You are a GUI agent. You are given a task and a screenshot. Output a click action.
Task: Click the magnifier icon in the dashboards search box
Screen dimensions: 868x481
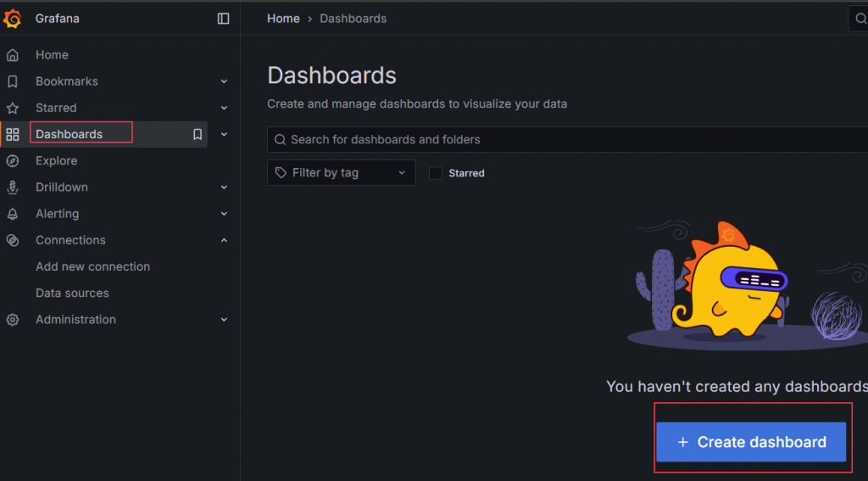pyautogui.click(x=281, y=140)
